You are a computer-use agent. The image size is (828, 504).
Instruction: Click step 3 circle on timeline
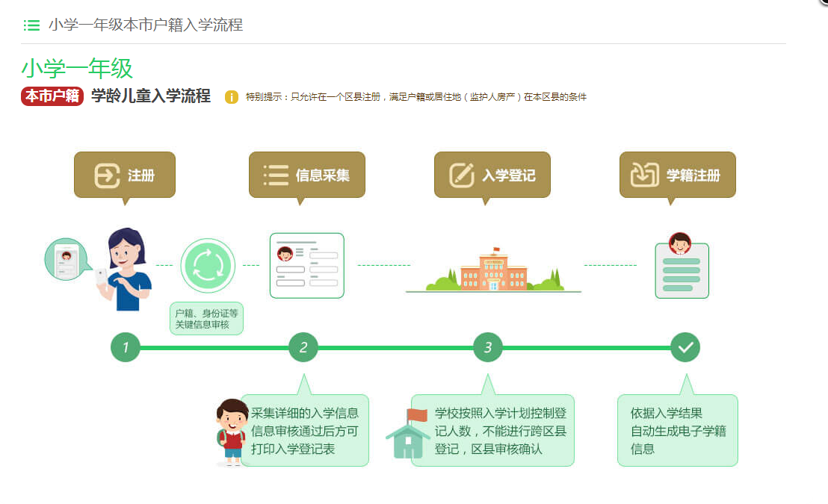click(488, 347)
